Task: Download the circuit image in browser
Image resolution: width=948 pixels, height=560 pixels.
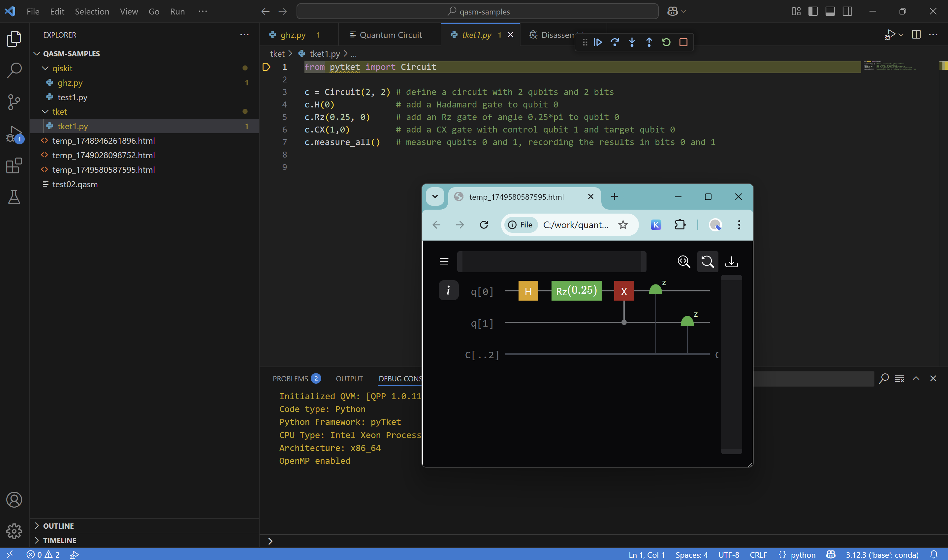Action: pos(731,261)
